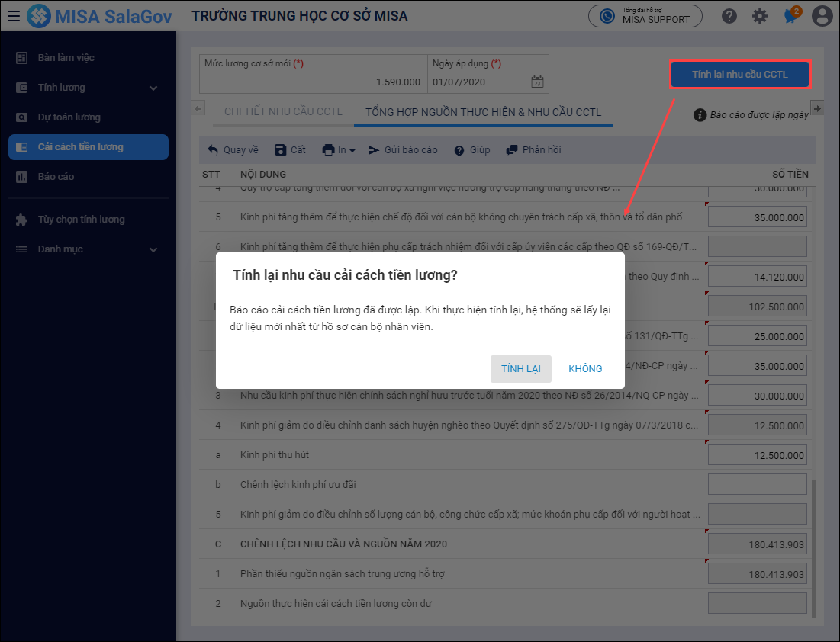Open Báo cáo in sidebar
Image resolution: width=840 pixels, height=642 pixels.
pos(89,176)
